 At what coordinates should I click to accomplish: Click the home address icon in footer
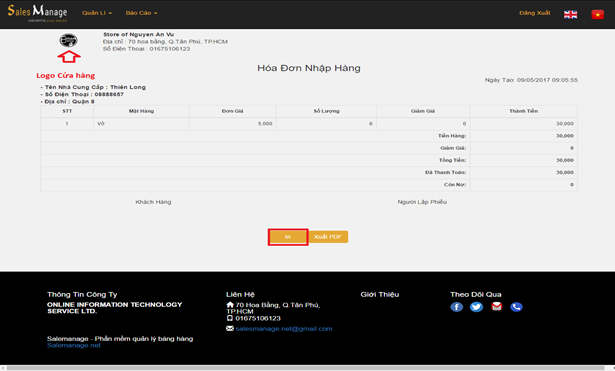[x=230, y=305]
